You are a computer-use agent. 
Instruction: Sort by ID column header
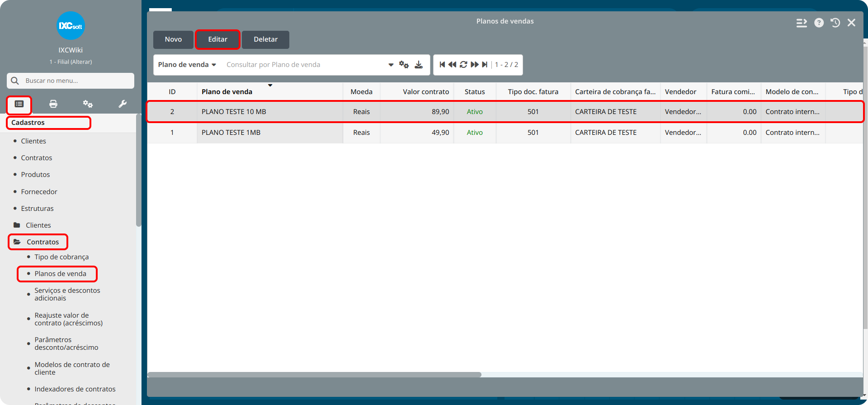(x=172, y=92)
